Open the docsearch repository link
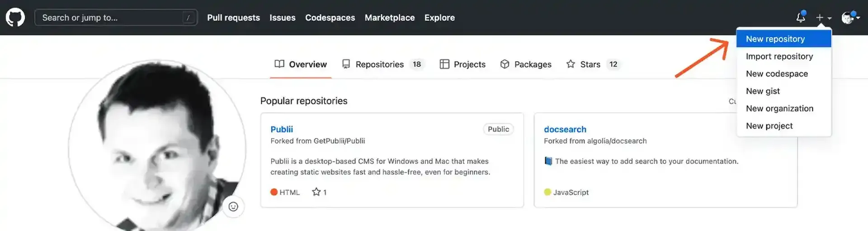This screenshot has width=868, height=231. (565, 129)
